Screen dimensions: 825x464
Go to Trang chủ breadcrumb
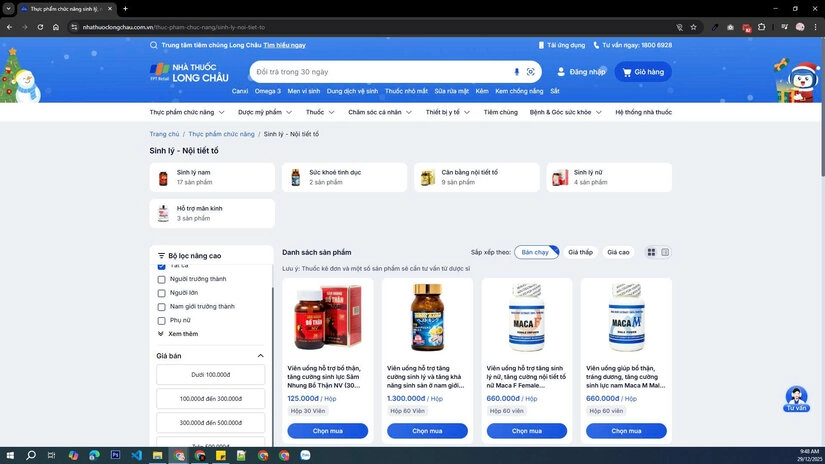coord(164,134)
